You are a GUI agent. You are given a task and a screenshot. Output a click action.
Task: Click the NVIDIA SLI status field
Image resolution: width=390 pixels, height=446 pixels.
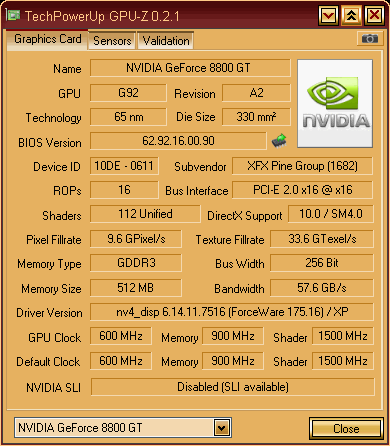[x=233, y=387]
